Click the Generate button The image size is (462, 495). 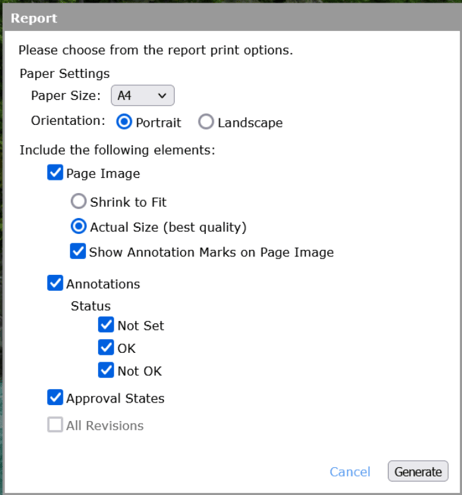(418, 471)
